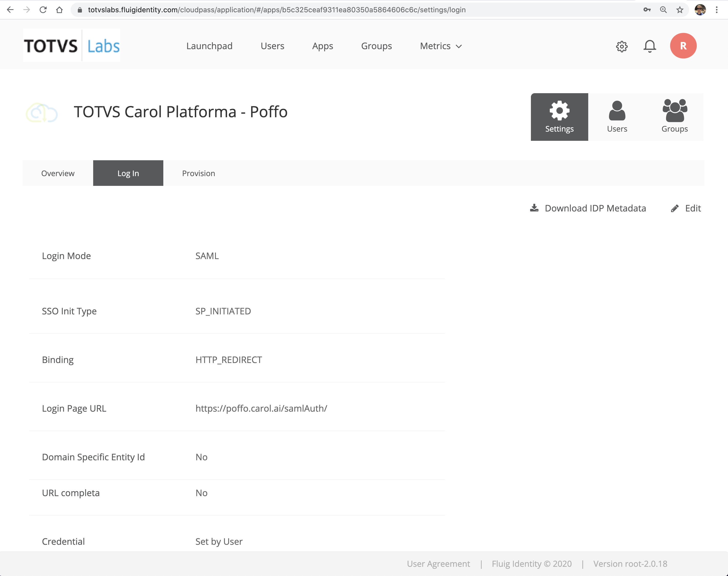The image size is (728, 576).
Task: Reload the page with the refresh icon
Action: pyautogui.click(x=43, y=10)
